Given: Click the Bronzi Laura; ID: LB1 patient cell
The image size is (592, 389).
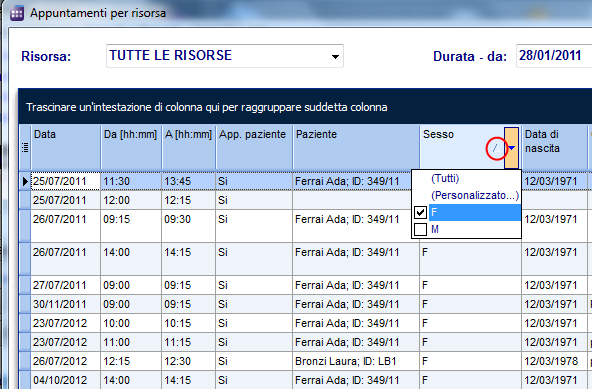Looking at the screenshot, I should click(x=356, y=361).
